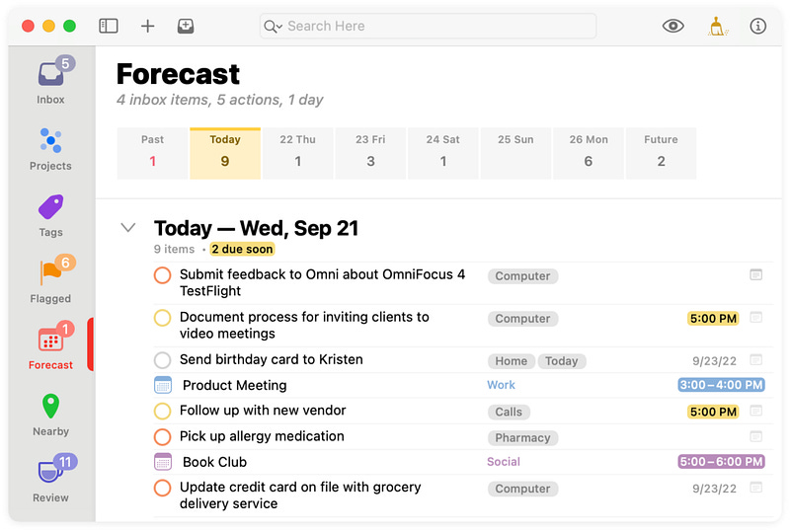Viewport: 790px width, 532px height.
Task: Toggle the sidebar with toolbar icon
Action: [x=109, y=26]
